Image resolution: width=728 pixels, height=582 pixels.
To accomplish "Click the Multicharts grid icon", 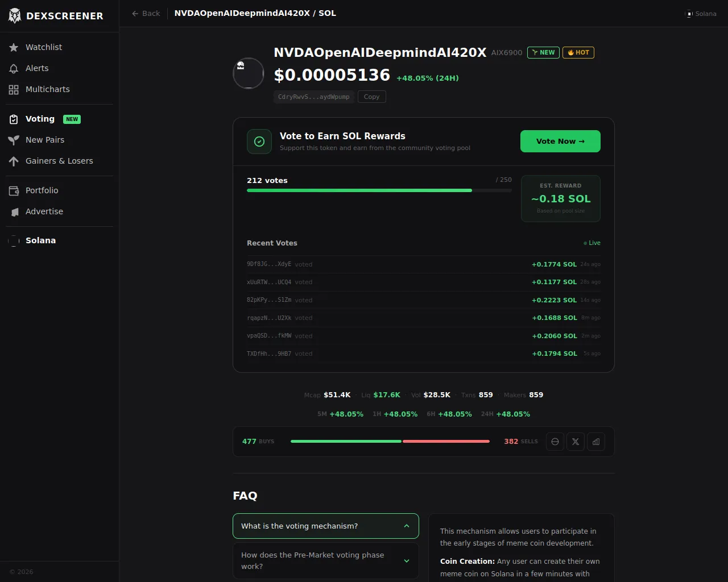I will click(14, 89).
